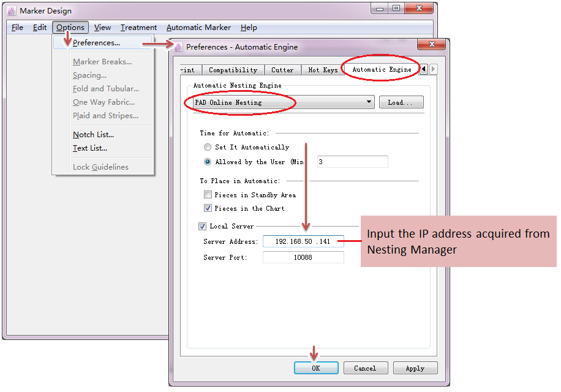Screen dimensions: 561x392
Task: Click the Server Port field
Action: pyautogui.click(x=303, y=258)
